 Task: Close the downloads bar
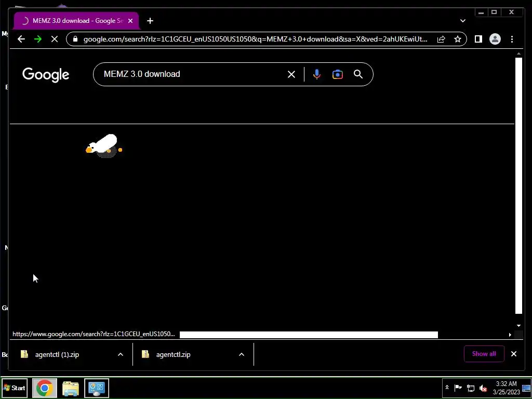pos(514,354)
